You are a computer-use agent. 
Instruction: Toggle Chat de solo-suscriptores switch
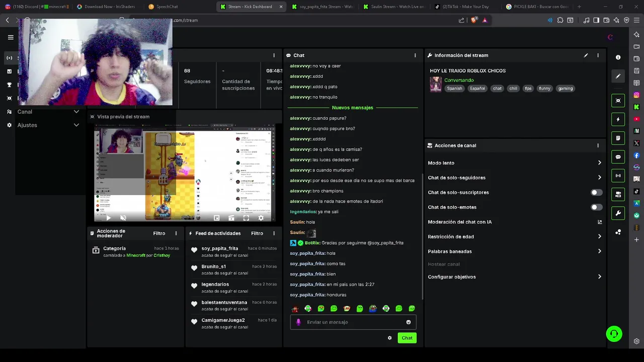[596, 193]
